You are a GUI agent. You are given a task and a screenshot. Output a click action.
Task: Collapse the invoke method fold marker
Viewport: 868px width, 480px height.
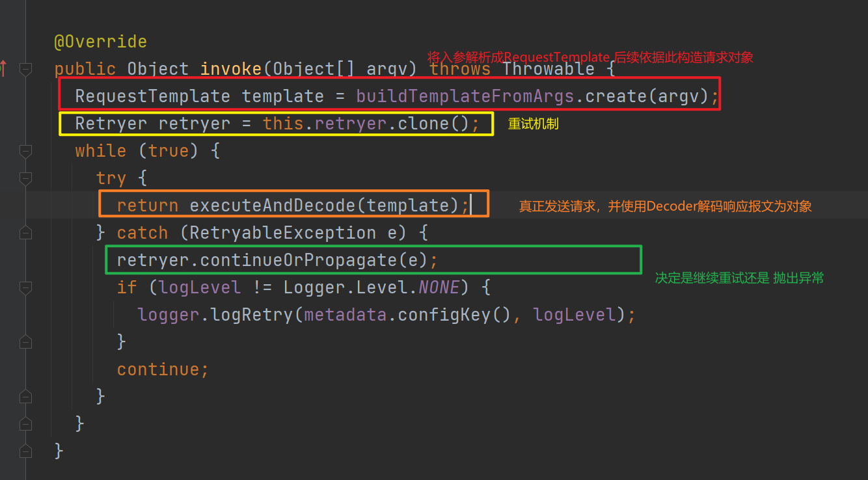point(25,69)
